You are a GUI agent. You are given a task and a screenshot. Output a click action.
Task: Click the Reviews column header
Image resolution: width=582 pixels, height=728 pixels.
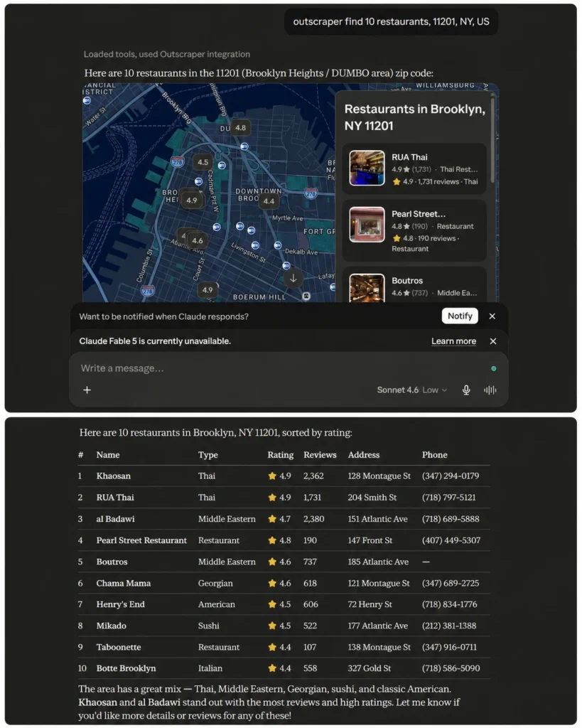pos(320,455)
